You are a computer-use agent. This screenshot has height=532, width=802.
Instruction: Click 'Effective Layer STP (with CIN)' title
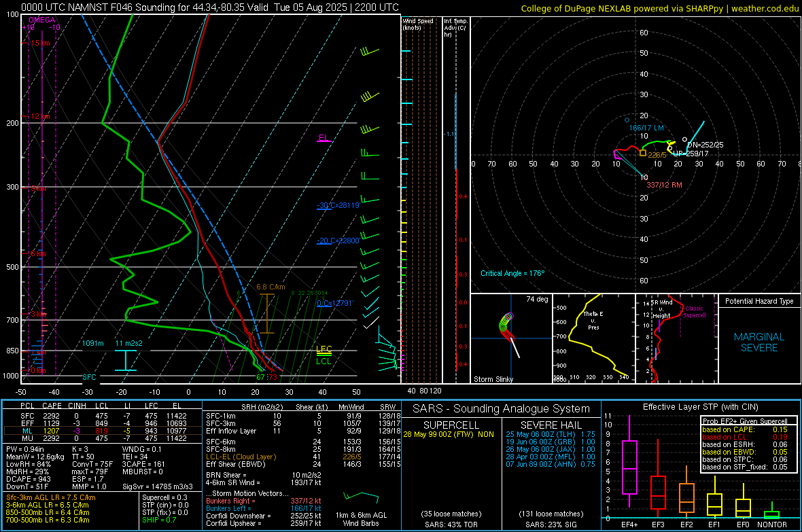tap(701, 407)
